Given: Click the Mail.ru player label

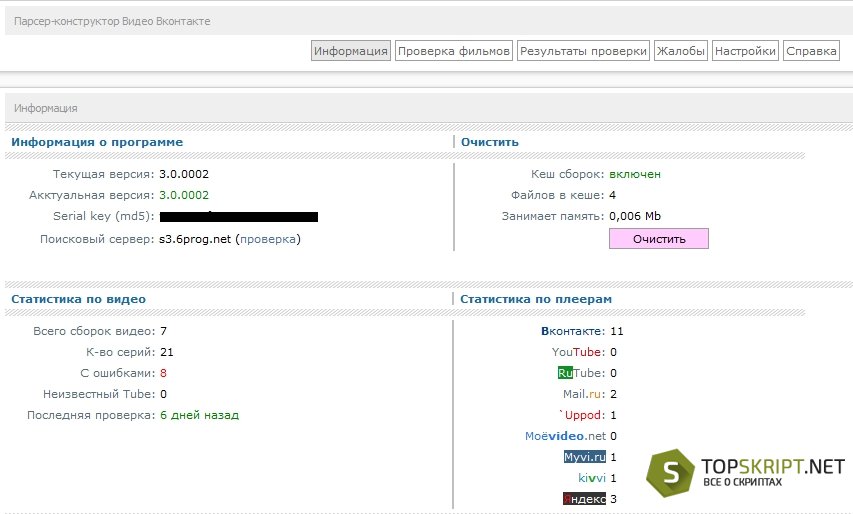Looking at the screenshot, I should pyautogui.click(x=584, y=394).
